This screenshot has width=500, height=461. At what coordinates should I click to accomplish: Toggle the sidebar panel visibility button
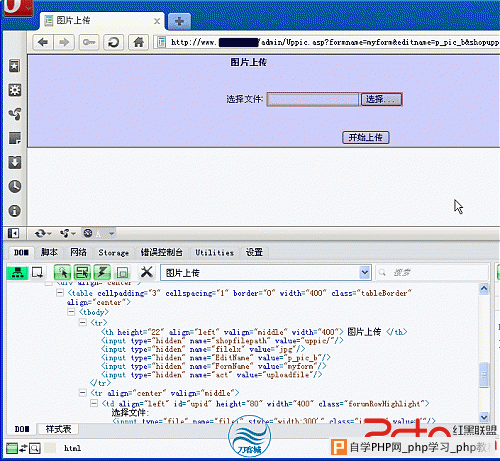point(13,233)
